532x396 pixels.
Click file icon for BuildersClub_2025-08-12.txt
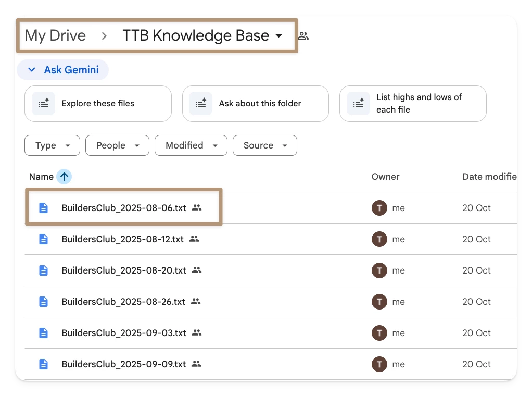click(x=43, y=239)
